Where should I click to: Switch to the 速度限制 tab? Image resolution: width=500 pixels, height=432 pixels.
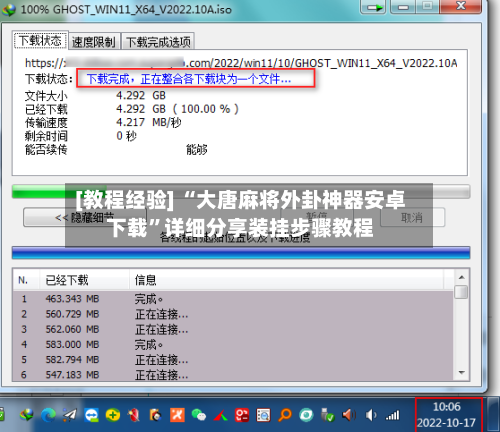pyautogui.click(x=94, y=42)
